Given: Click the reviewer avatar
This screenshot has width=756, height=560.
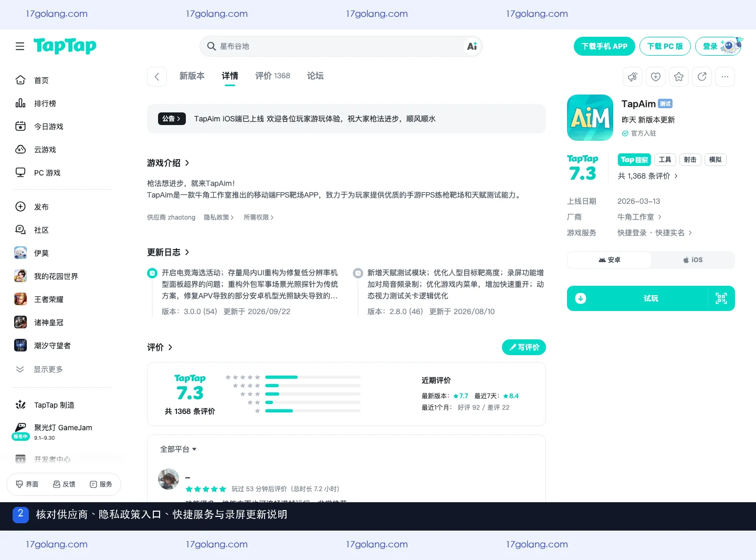Looking at the screenshot, I should tap(169, 479).
